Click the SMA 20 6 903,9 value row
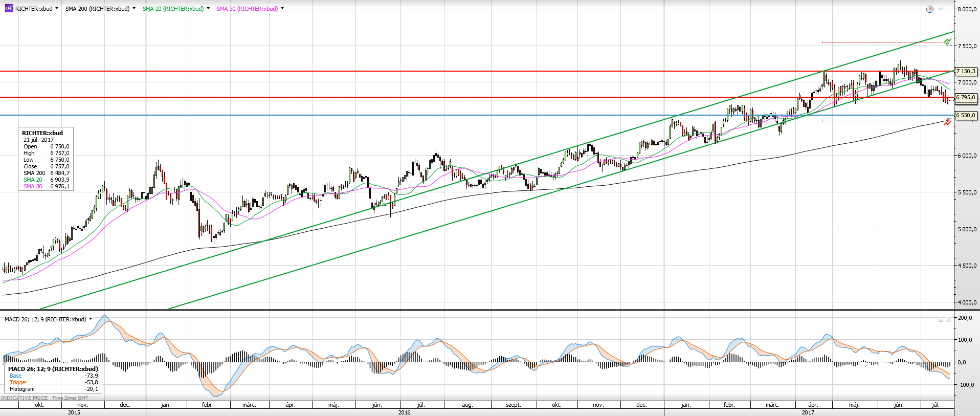This screenshot has height=416, width=980. point(46,180)
